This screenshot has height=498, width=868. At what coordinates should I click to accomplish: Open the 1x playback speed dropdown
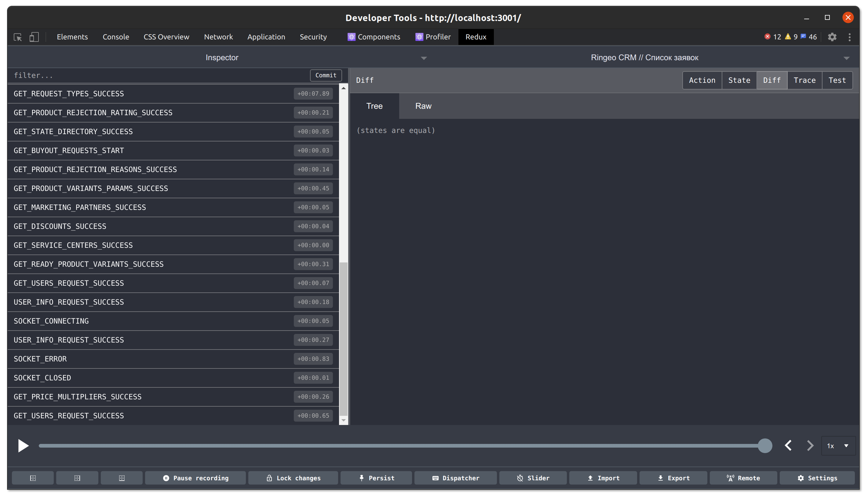(x=838, y=446)
